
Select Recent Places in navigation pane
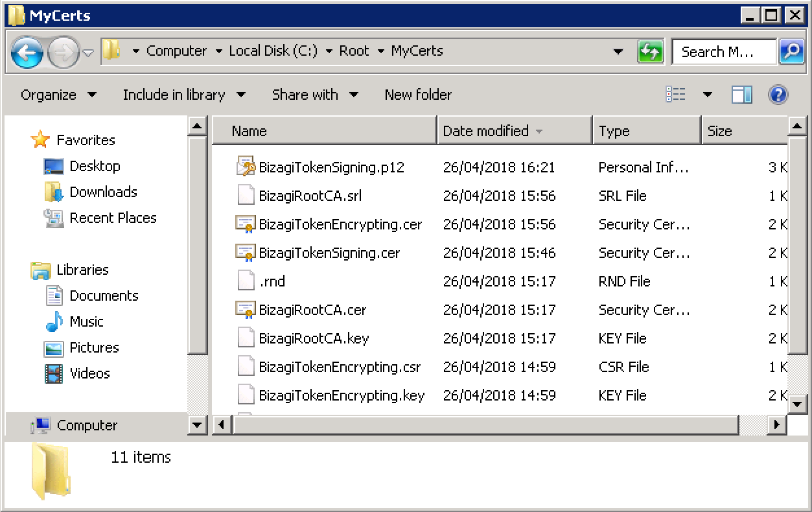pyautogui.click(x=113, y=218)
